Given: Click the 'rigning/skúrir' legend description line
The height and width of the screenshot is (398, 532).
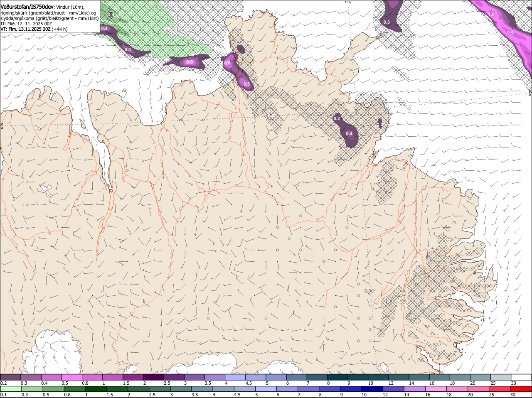Looking at the screenshot, I should point(48,12).
